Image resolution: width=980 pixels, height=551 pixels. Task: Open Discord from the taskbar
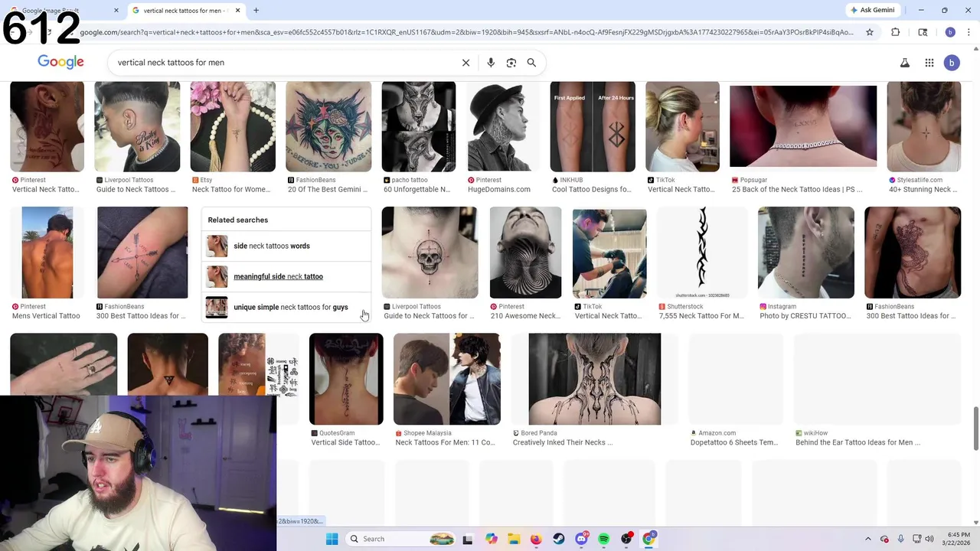[x=581, y=539]
